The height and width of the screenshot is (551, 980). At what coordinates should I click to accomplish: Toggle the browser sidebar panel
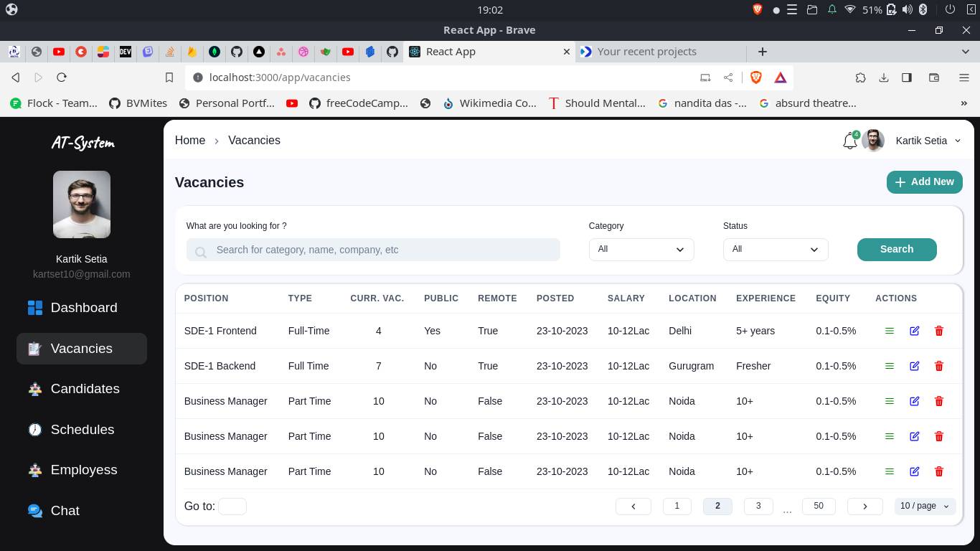907,77
